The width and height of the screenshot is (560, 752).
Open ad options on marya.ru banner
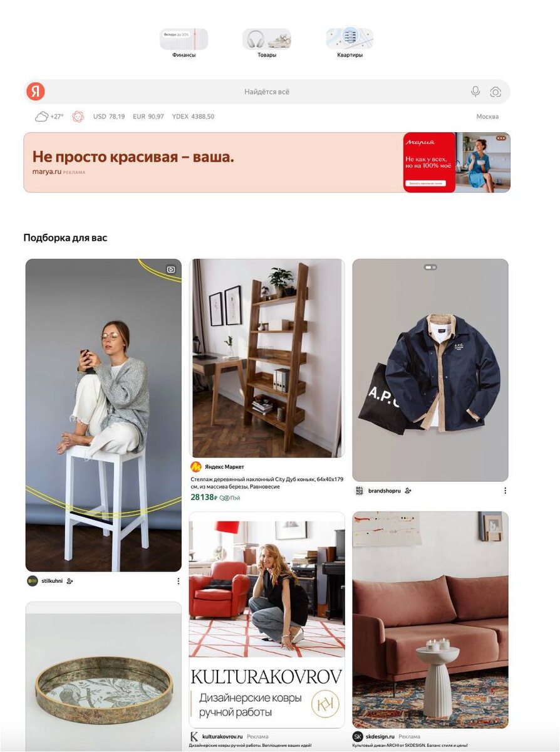[500, 138]
